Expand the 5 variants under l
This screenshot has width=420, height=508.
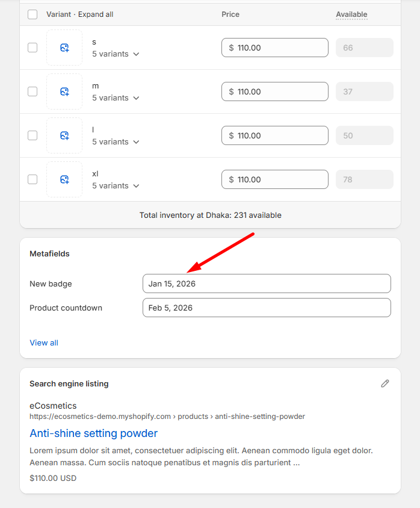(x=116, y=142)
